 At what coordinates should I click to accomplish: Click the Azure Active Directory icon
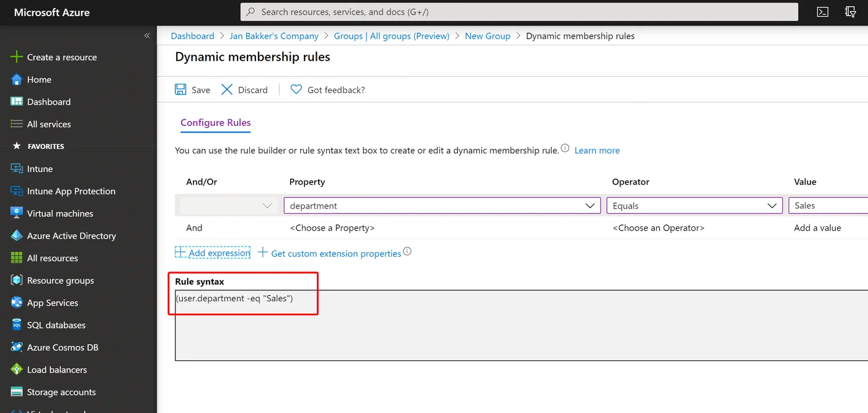click(17, 236)
